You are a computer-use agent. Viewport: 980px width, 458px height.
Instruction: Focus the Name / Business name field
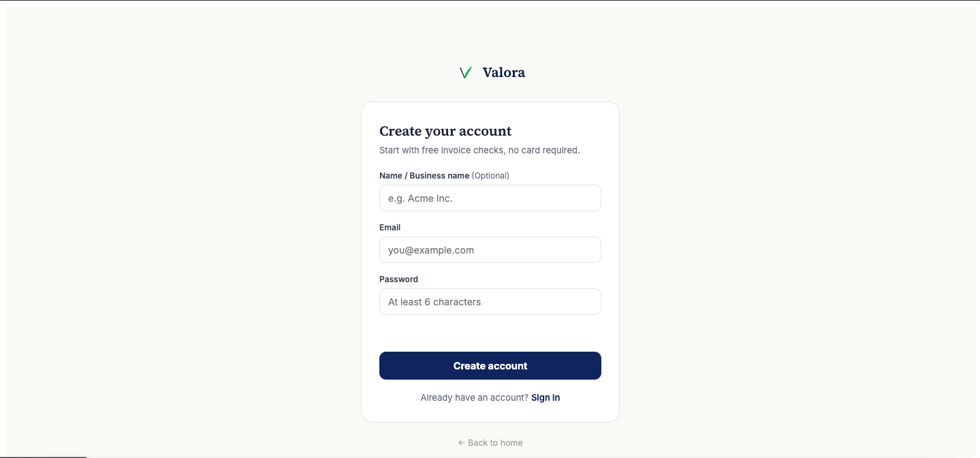[x=490, y=198]
